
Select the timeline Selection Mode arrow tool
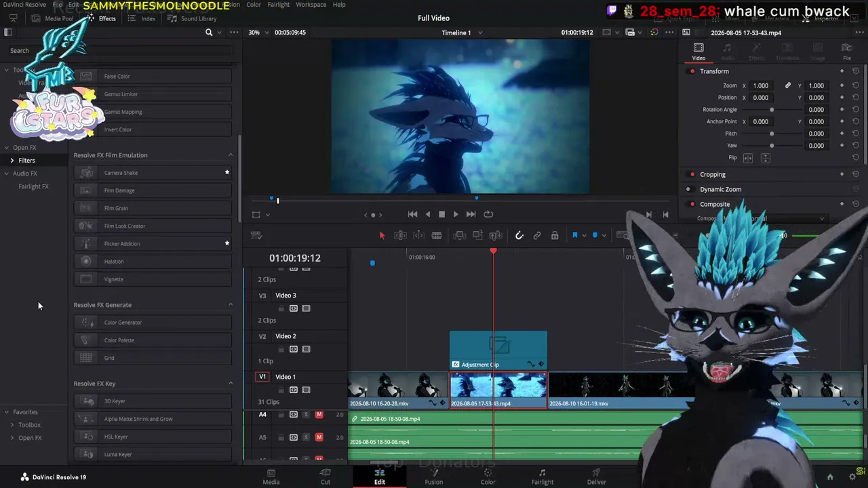(x=382, y=235)
